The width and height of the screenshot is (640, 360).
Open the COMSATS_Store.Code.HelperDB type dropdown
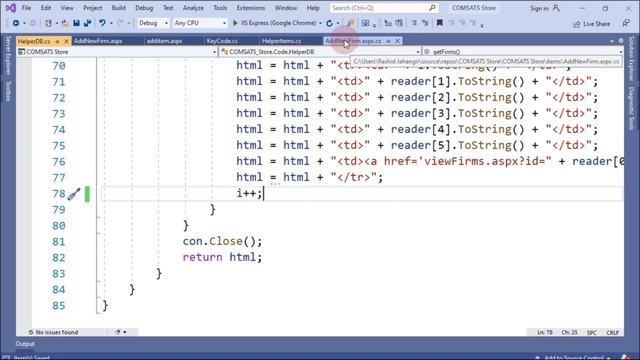tap(320, 52)
